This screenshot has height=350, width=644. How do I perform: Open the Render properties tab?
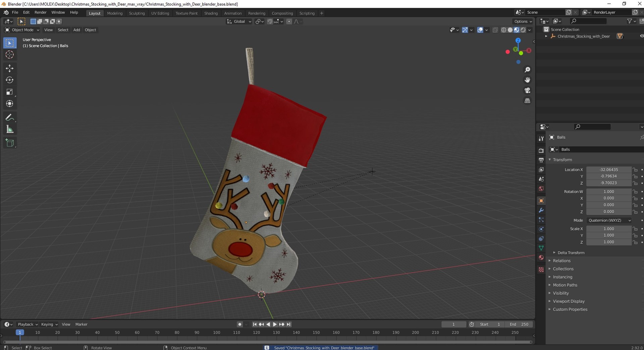[541, 151]
